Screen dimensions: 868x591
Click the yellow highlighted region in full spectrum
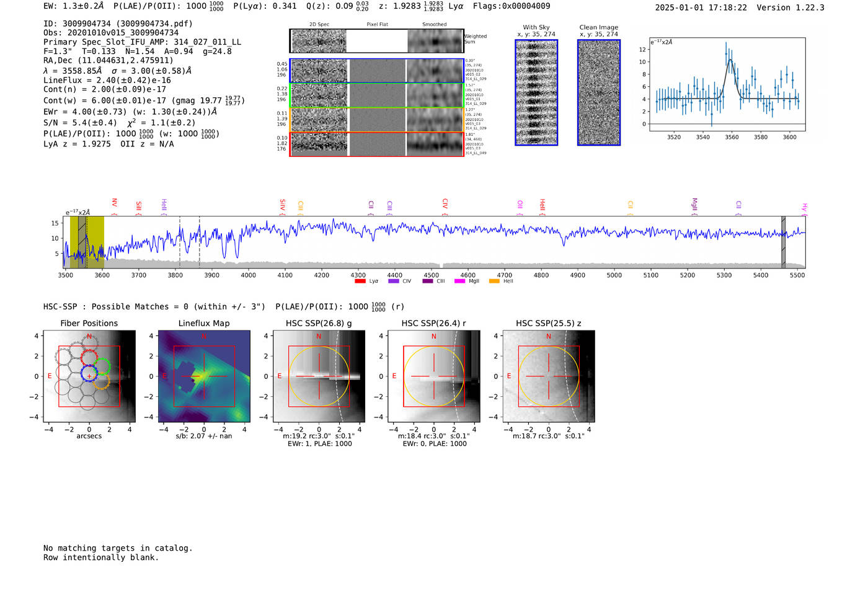pyautogui.click(x=87, y=242)
